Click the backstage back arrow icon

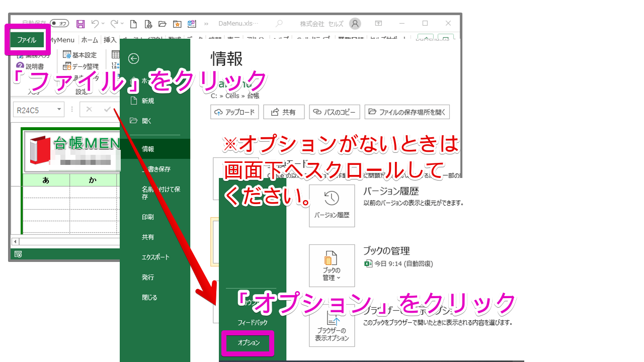coord(133,59)
